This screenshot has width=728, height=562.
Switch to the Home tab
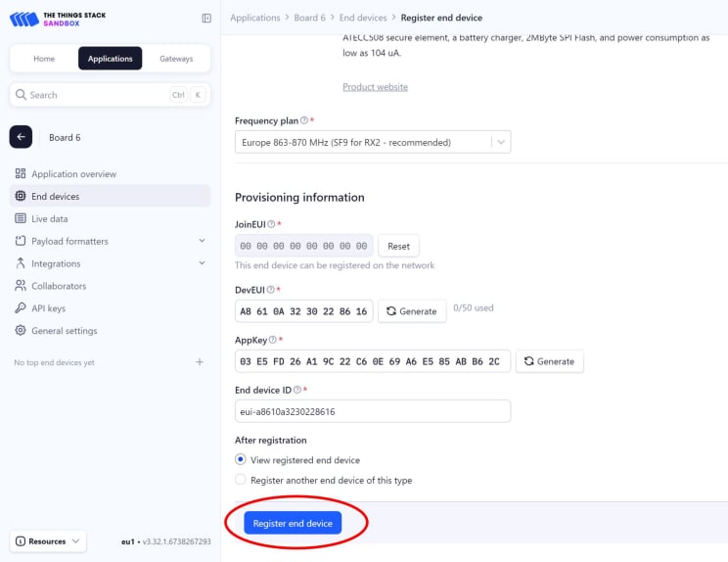click(44, 59)
